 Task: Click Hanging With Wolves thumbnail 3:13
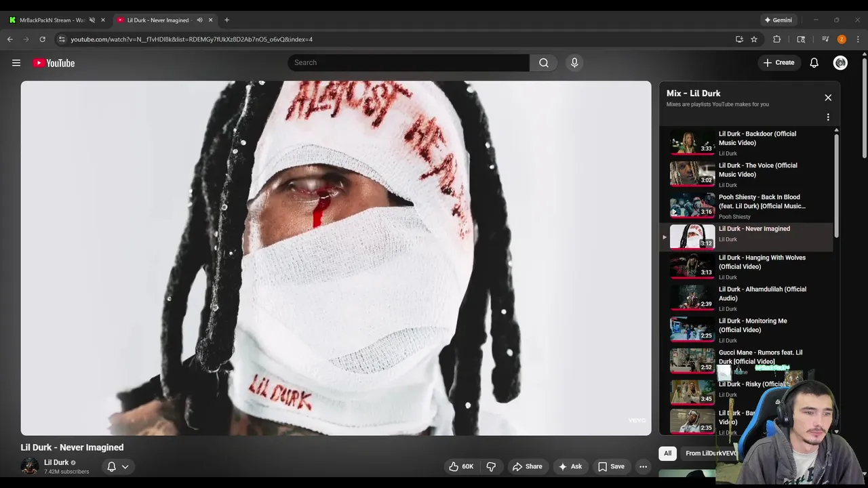pyautogui.click(x=692, y=266)
